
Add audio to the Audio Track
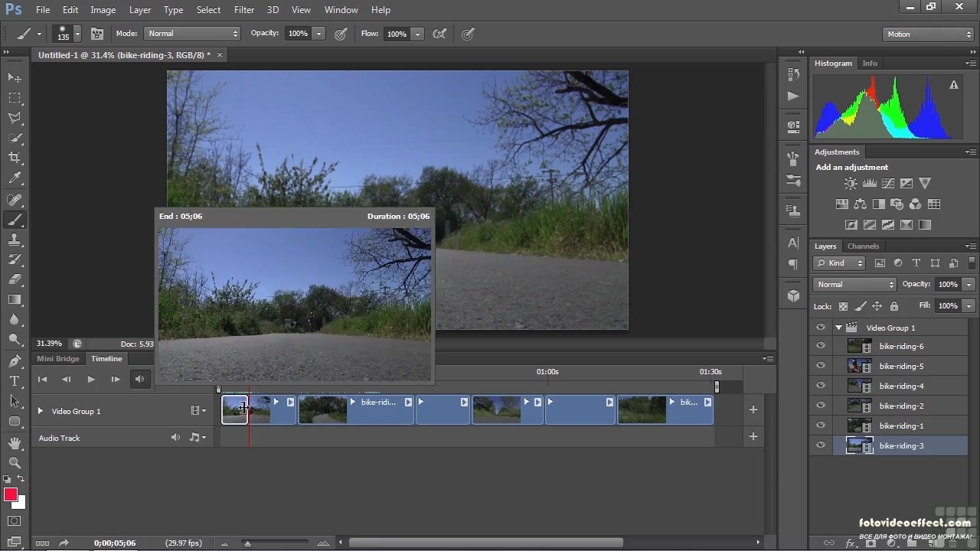tap(753, 436)
